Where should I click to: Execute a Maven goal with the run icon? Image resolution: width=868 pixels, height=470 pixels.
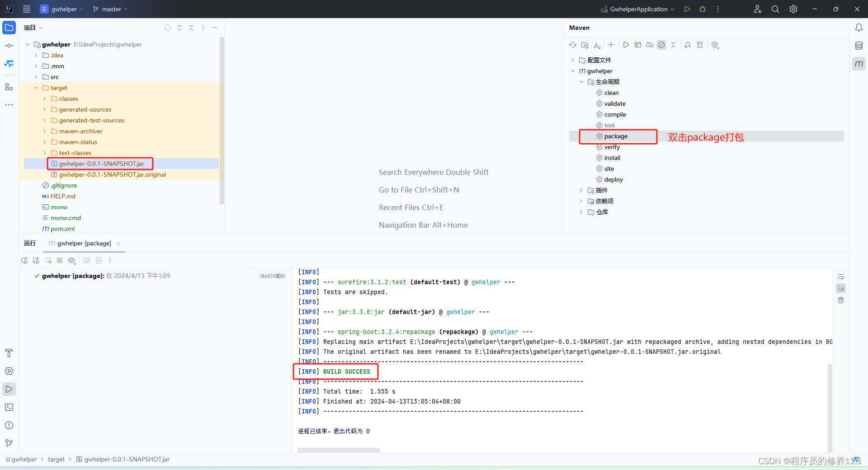[626, 45]
